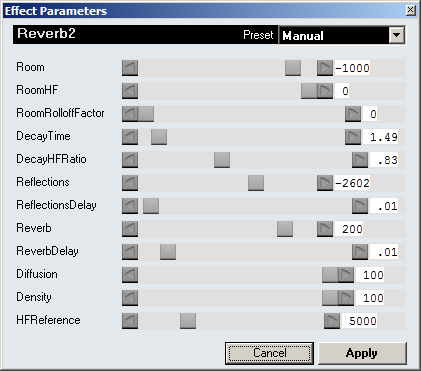Image resolution: width=421 pixels, height=371 pixels.
Task: Click the DecayHFRatio slider thumb
Action: coord(222,160)
